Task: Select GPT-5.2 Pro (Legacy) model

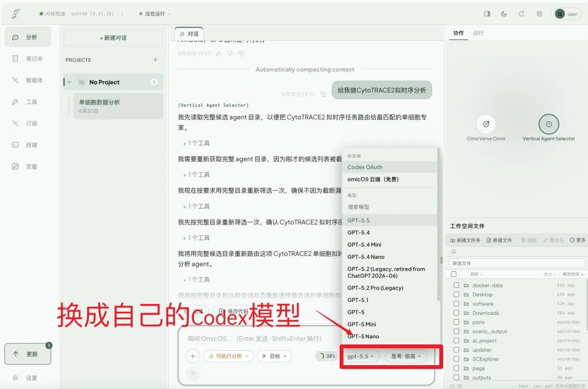Action: pos(390,288)
